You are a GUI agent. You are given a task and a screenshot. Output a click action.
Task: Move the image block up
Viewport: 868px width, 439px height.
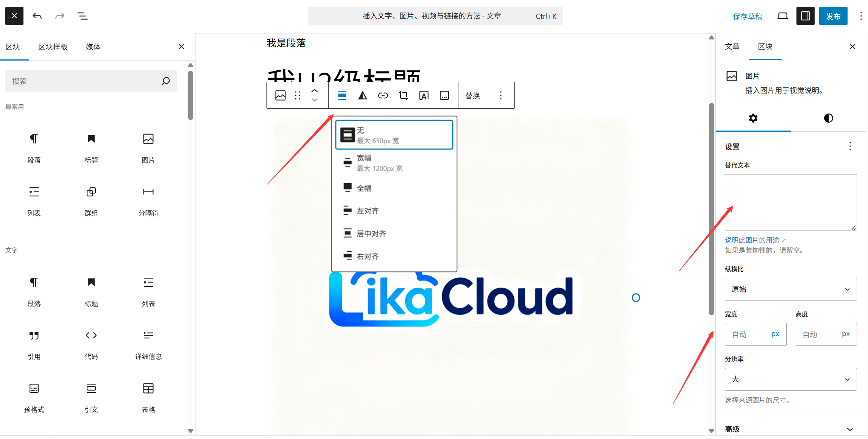point(314,91)
